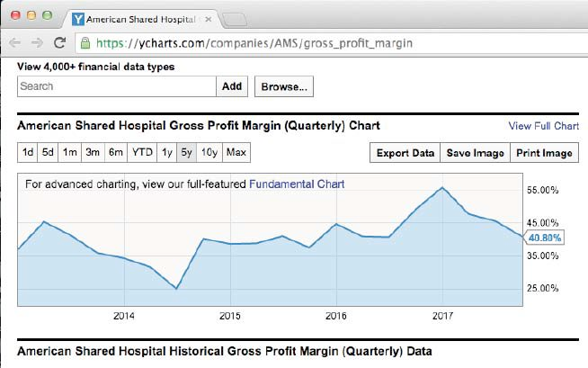Screen dimensions: 588x368
Task: Click the Add button
Action: click(x=232, y=86)
